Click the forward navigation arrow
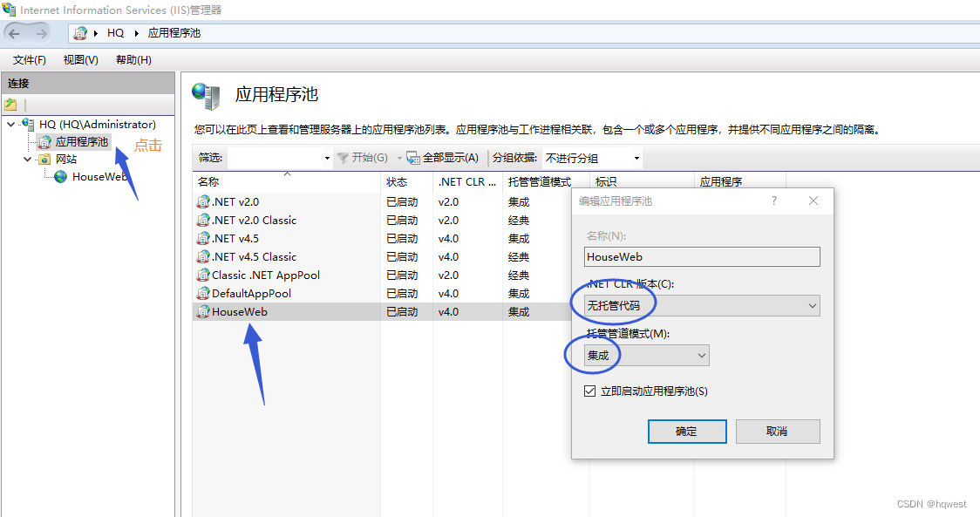Viewport: 980px width, 517px height. click(41, 33)
